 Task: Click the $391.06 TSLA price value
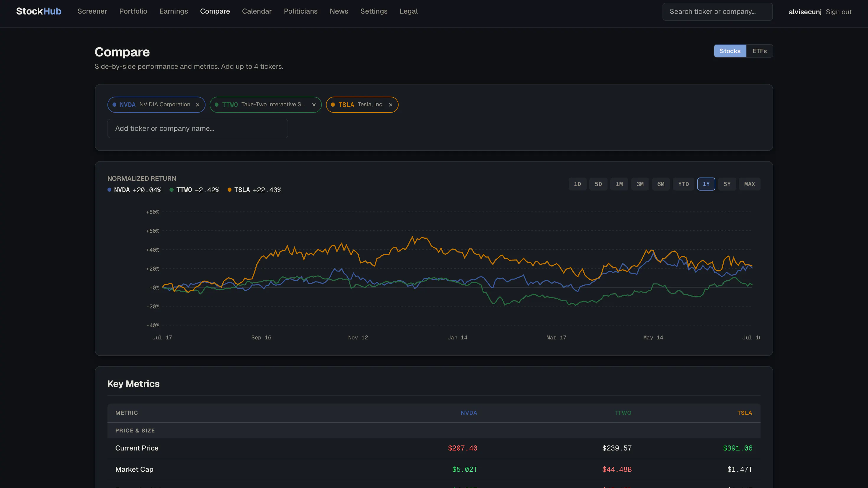[x=737, y=448]
